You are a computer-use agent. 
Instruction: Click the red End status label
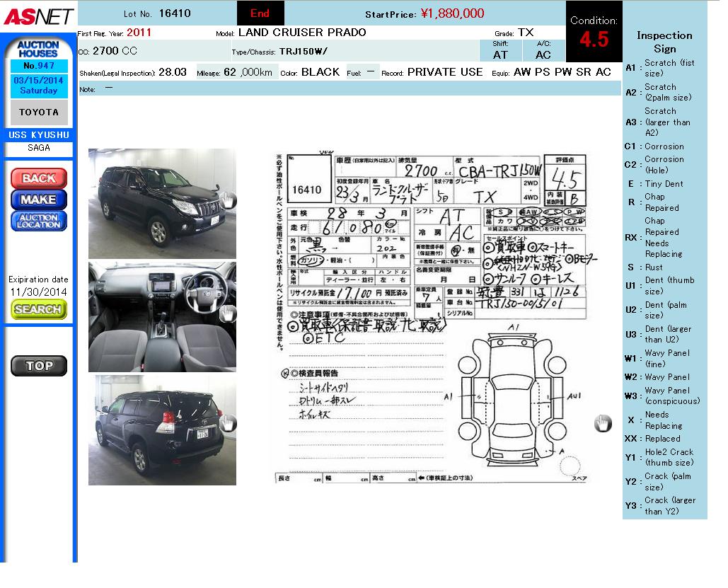click(260, 13)
